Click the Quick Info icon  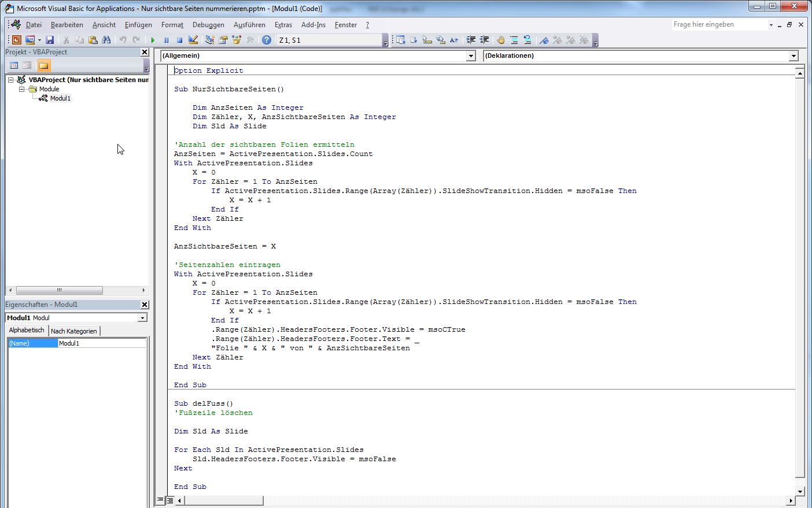(x=427, y=40)
